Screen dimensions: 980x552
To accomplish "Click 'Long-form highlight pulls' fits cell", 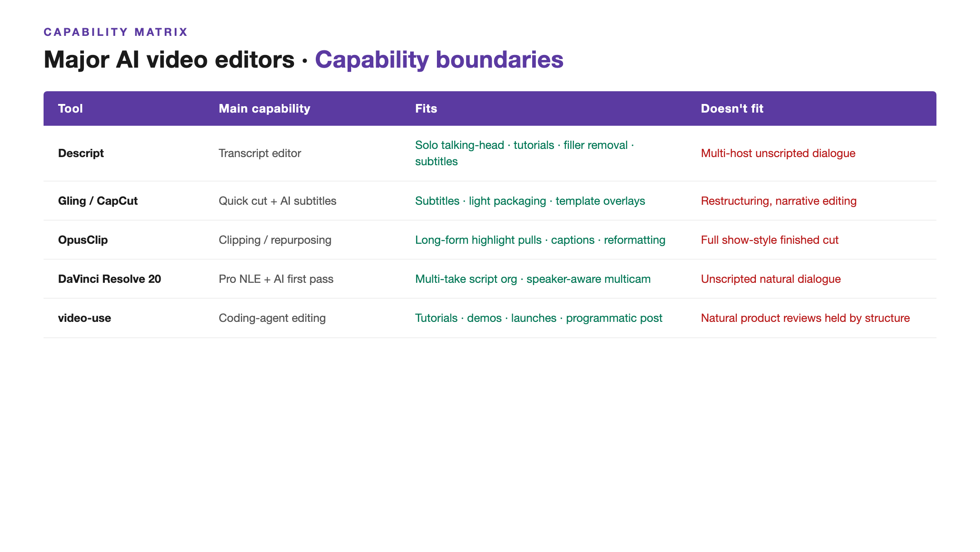I will [540, 240].
